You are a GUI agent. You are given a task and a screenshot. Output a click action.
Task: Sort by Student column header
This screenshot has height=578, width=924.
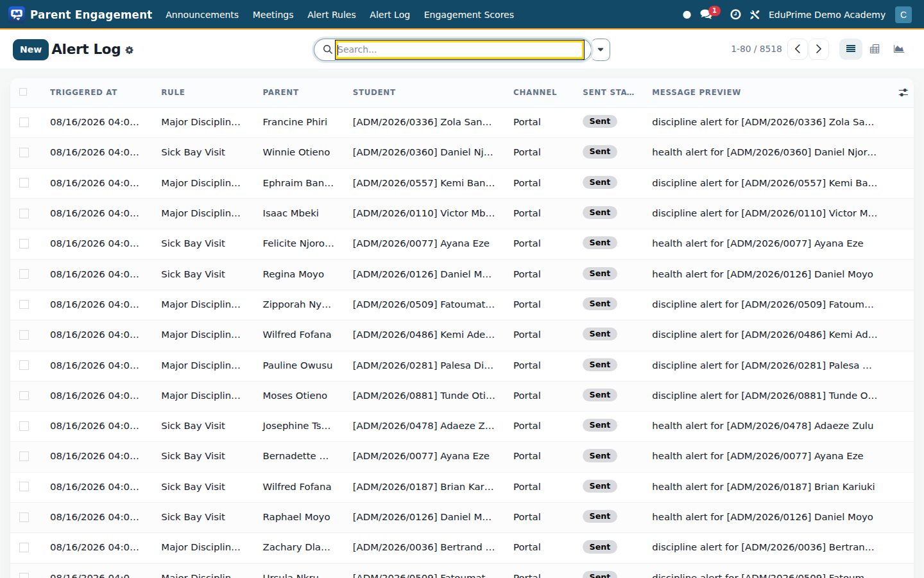pos(374,92)
